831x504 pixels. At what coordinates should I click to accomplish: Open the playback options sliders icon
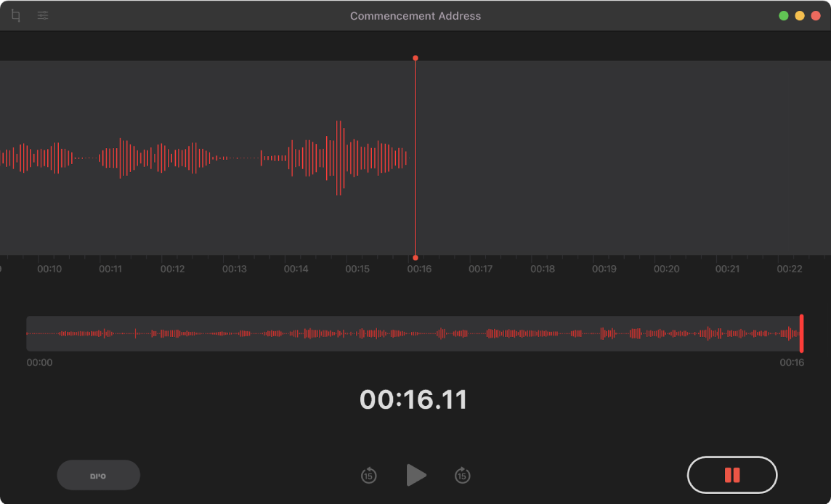click(44, 16)
